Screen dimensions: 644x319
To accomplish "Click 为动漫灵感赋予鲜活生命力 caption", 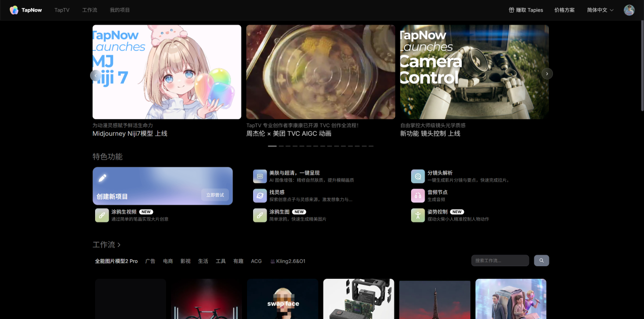I will 123,125.
